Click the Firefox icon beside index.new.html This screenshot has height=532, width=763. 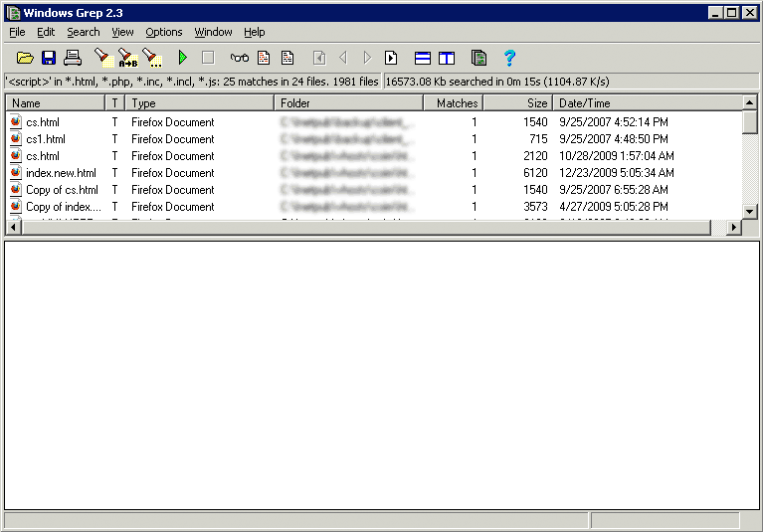[x=16, y=172]
